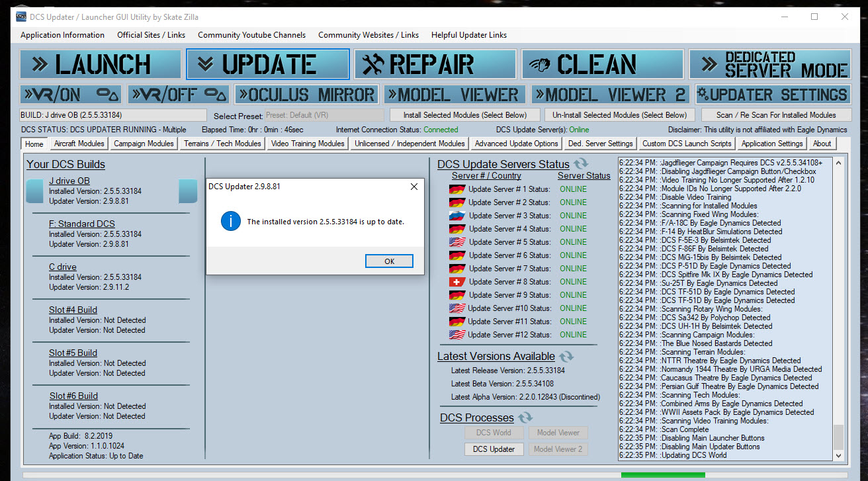Click the flag icon for Update Server #10
The width and height of the screenshot is (868, 481).
point(457,308)
